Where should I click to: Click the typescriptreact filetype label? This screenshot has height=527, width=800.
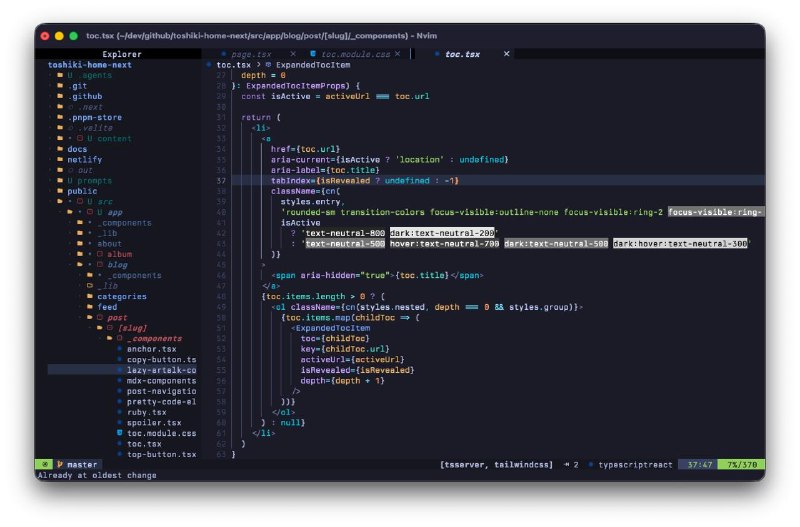tap(635, 464)
